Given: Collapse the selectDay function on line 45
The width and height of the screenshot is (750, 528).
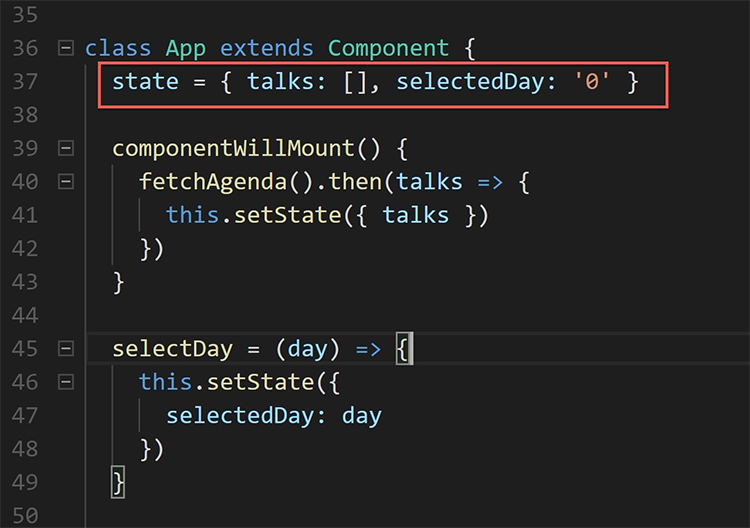Looking at the screenshot, I should click(66, 349).
